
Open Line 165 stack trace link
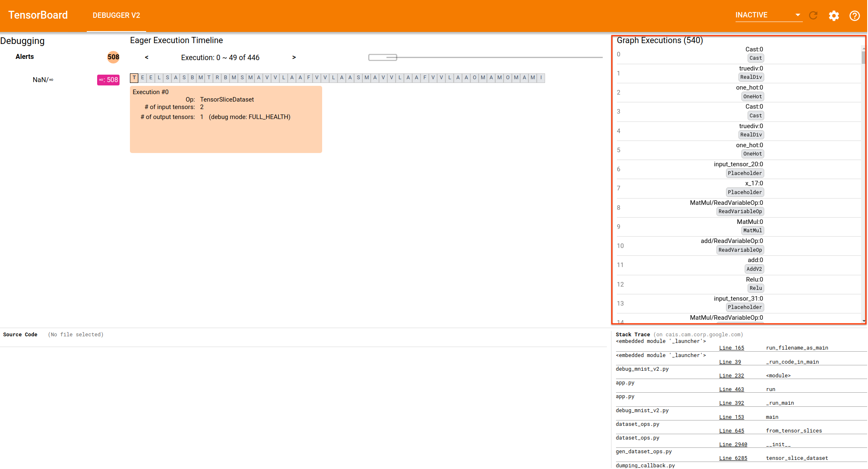731,348
